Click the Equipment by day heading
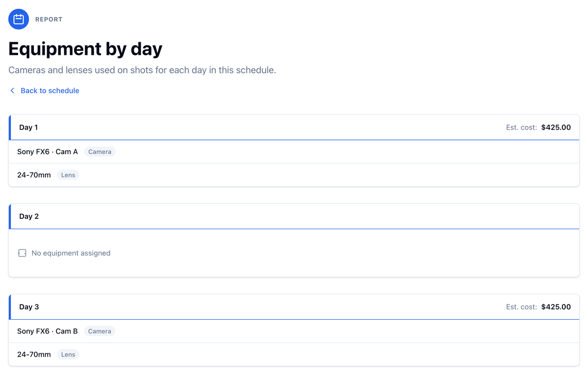The width and height of the screenshot is (588, 374). click(85, 49)
